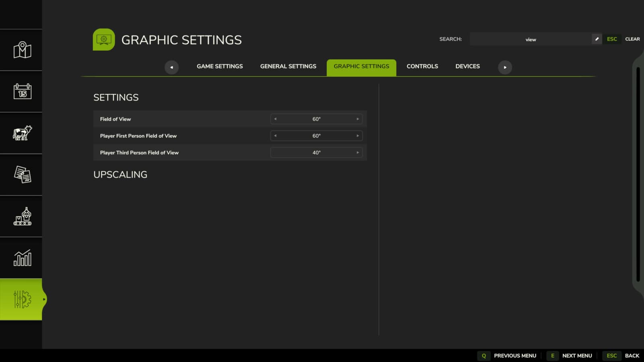
Task: Click the right-side vertical scrollbar
Action: pyautogui.click(x=638, y=174)
